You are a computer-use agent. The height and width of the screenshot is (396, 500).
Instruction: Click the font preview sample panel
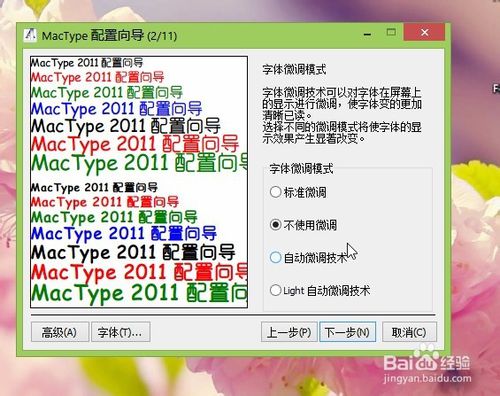139,182
